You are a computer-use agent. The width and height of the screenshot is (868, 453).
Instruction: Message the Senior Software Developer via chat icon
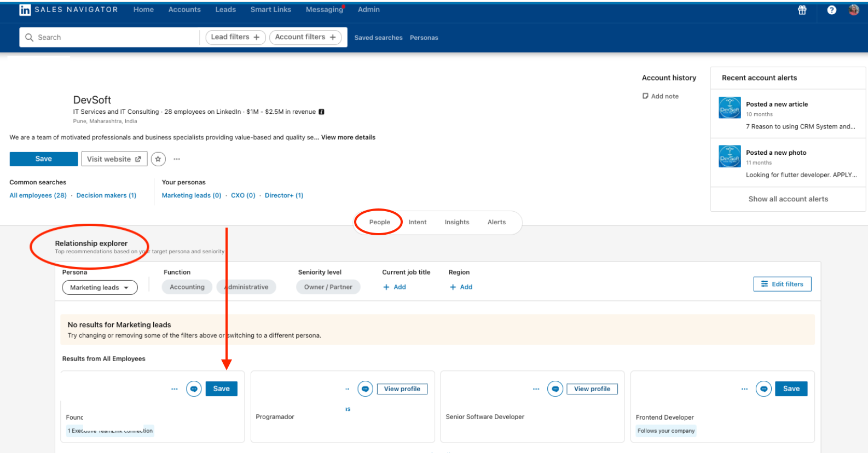coord(555,389)
